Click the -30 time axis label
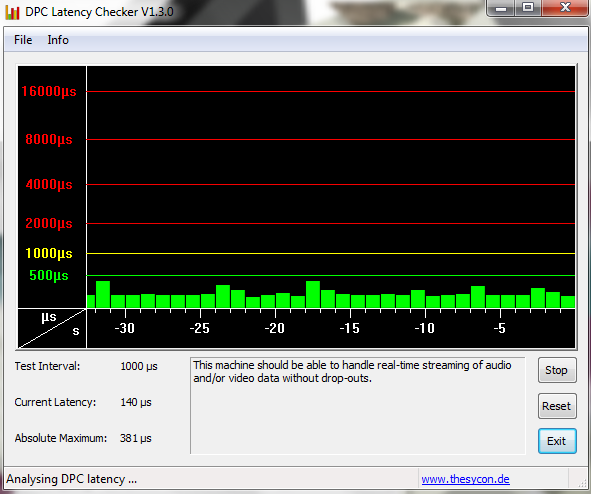The width and height of the screenshot is (591, 494). 125,328
